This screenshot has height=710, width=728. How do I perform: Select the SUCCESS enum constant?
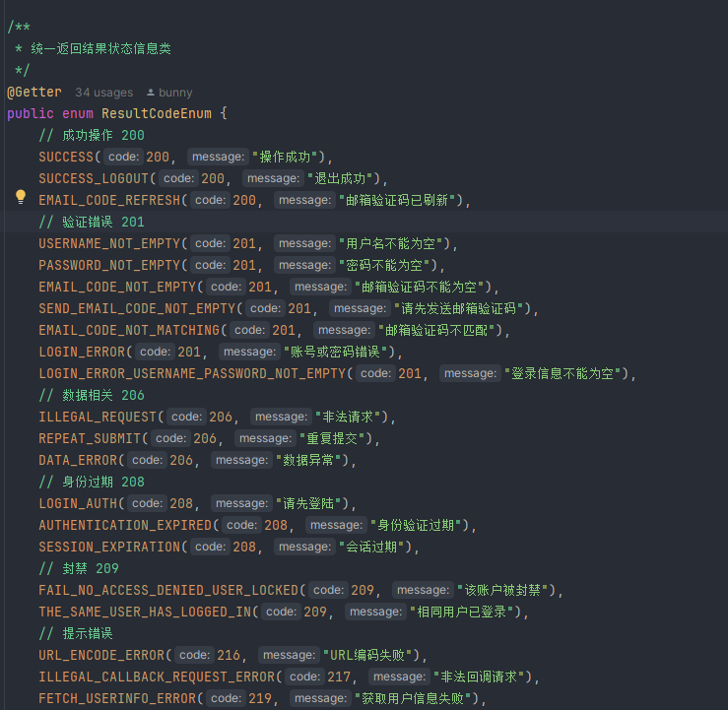(x=66, y=157)
